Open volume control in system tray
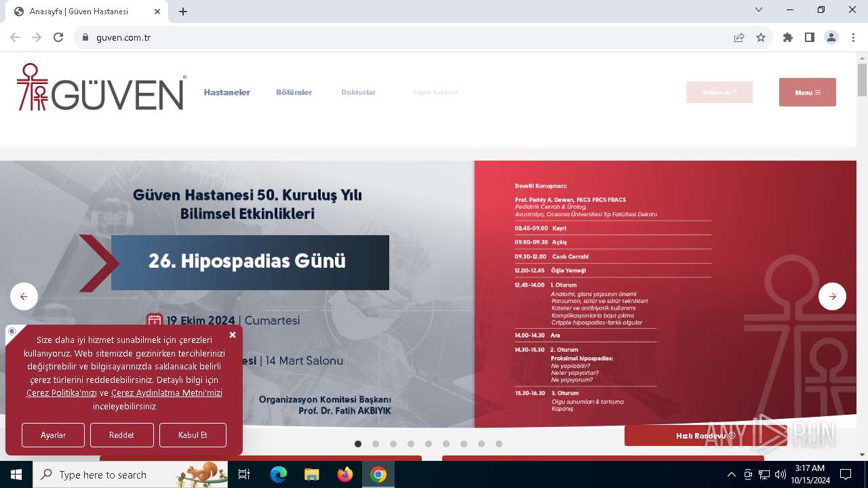This screenshot has height=488, width=868. pyautogui.click(x=781, y=474)
